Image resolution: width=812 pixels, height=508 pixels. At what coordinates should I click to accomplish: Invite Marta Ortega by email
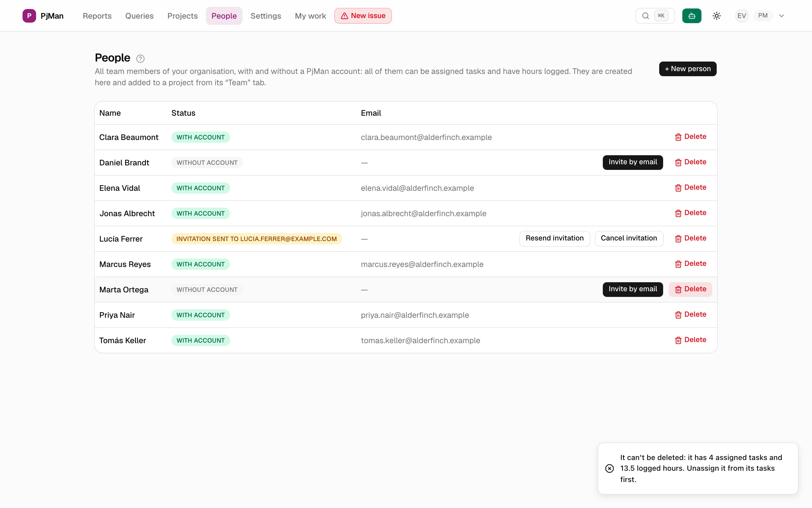pyautogui.click(x=632, y=289)
